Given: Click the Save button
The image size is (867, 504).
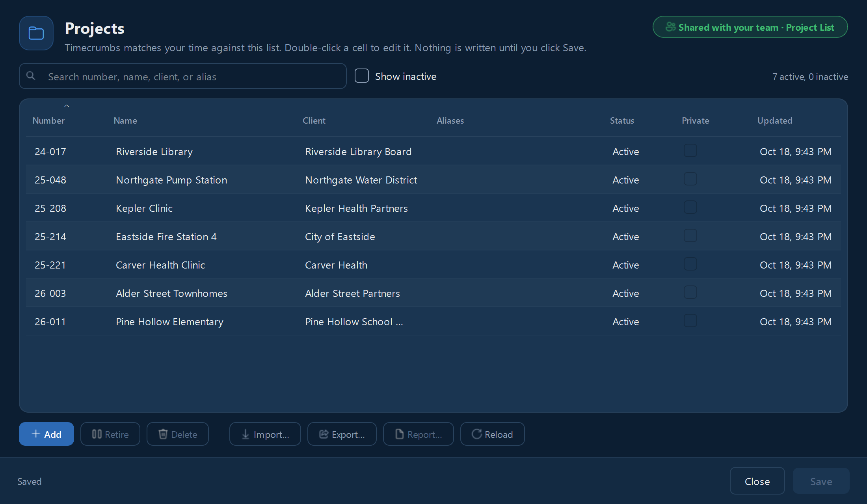Looking at the screenshot, I should 821,481.
